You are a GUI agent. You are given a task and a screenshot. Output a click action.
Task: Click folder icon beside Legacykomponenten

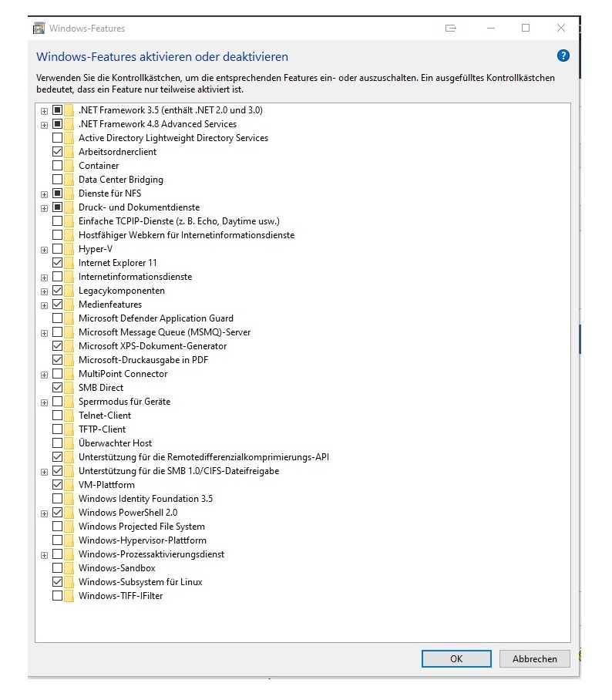point(69,291)
